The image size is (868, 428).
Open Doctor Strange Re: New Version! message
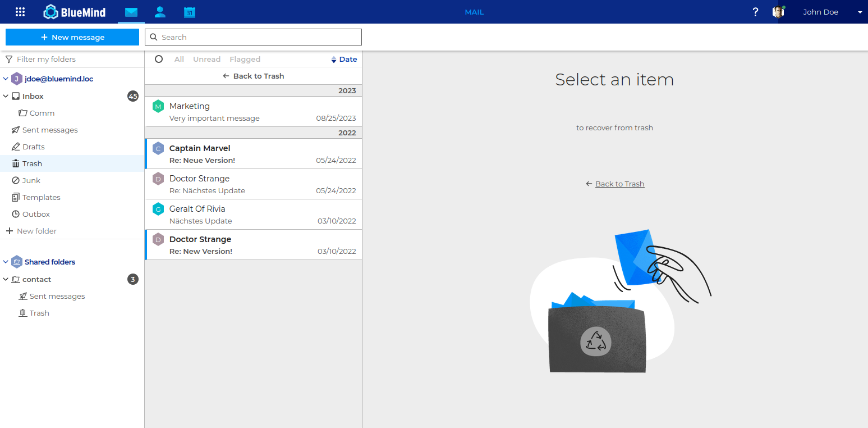point(253,245)
